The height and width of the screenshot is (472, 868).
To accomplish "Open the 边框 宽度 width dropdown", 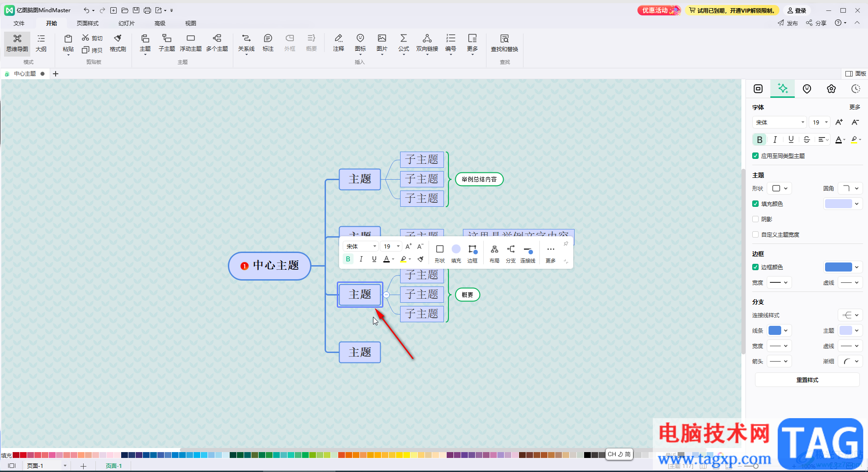I will (x=779, y=282).
